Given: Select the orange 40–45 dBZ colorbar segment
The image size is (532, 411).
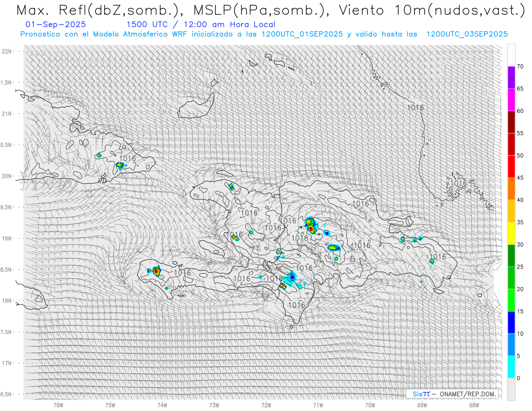Looking at the screenshot, I should (x=511, y=189).
